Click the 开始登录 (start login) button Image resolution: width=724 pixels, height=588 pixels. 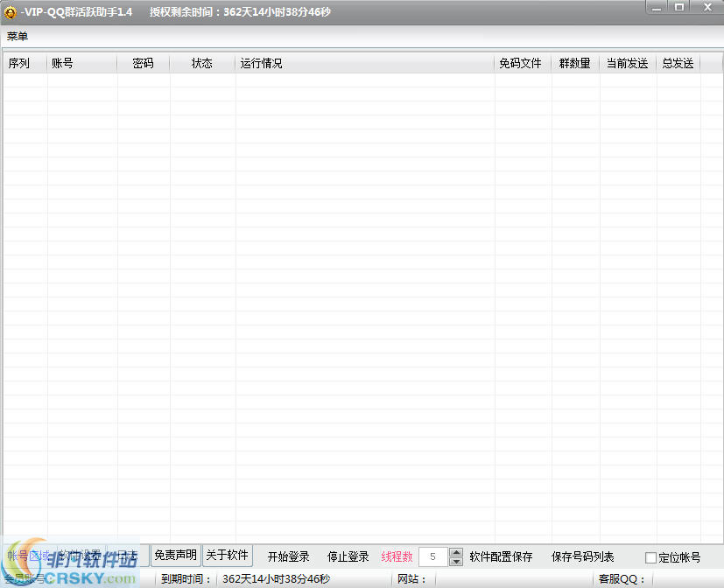click(x=288, y=556)
